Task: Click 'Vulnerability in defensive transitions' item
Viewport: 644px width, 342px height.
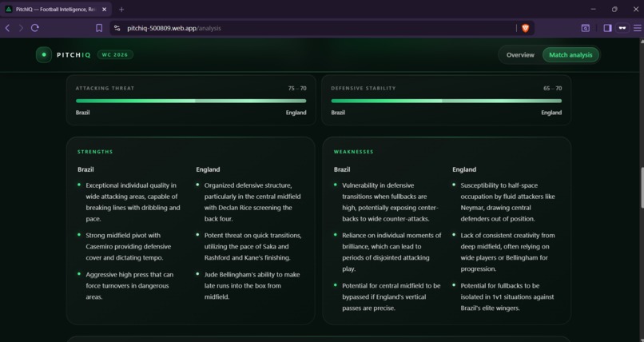Action: click(390, 202)
